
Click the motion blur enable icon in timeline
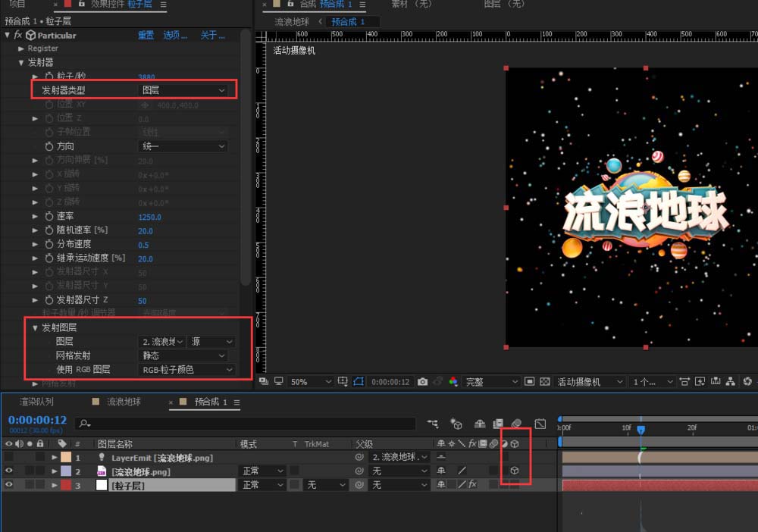[x=516, y=424]
